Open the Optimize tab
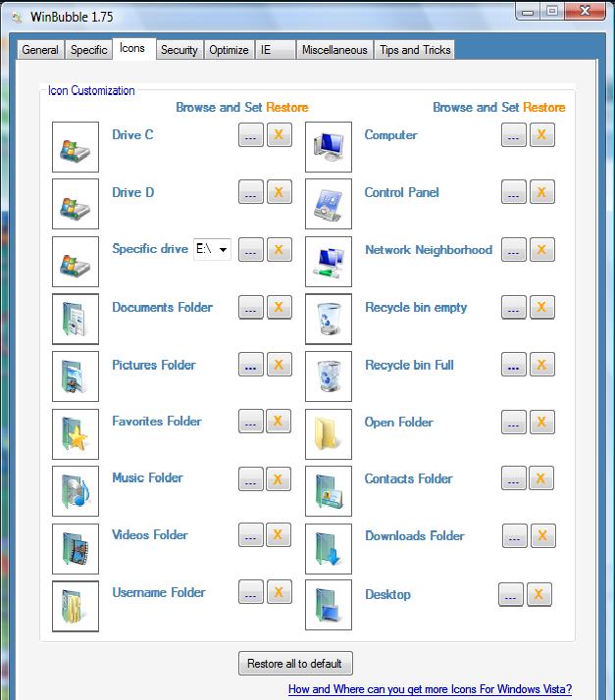This screenshot has width=615, height=700. 229,50
